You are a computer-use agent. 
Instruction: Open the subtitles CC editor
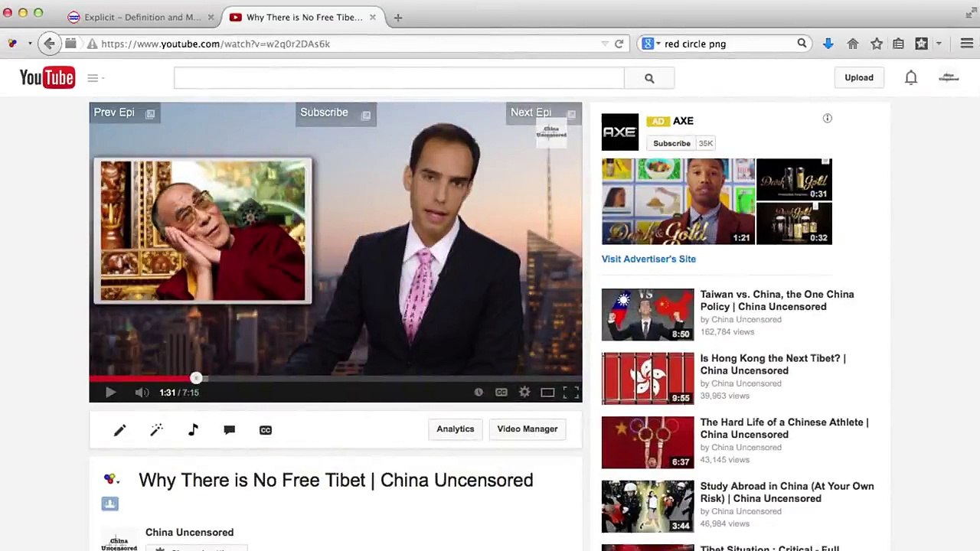point(266,430)
